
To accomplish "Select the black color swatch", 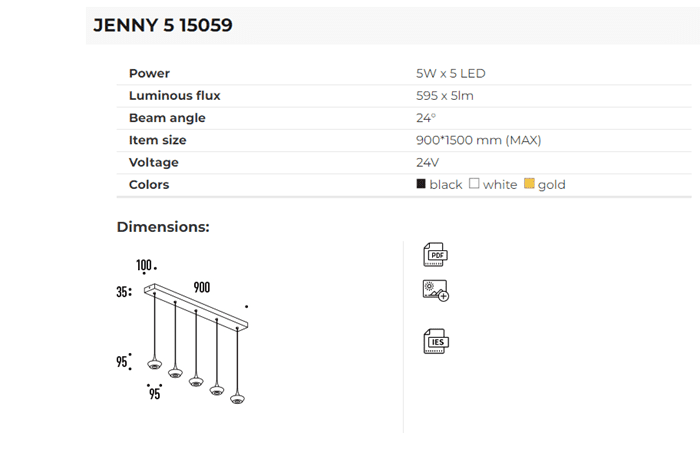I will [421, 184].
